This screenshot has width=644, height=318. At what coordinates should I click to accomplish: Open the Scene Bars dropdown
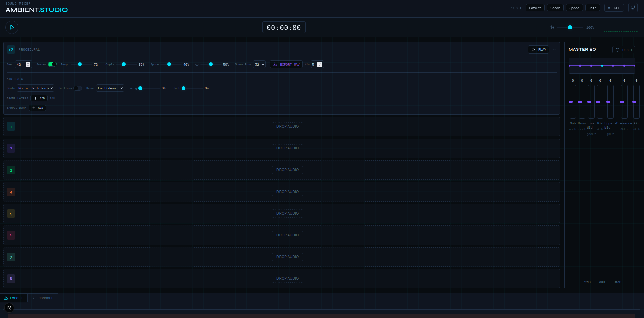click(x=259, y=64)
